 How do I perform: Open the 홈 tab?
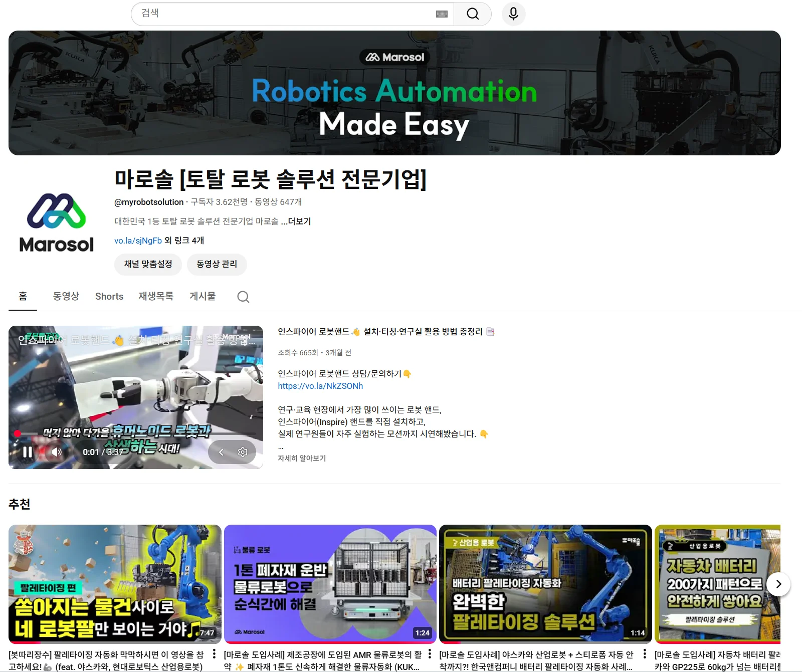(x=23, y=296)
